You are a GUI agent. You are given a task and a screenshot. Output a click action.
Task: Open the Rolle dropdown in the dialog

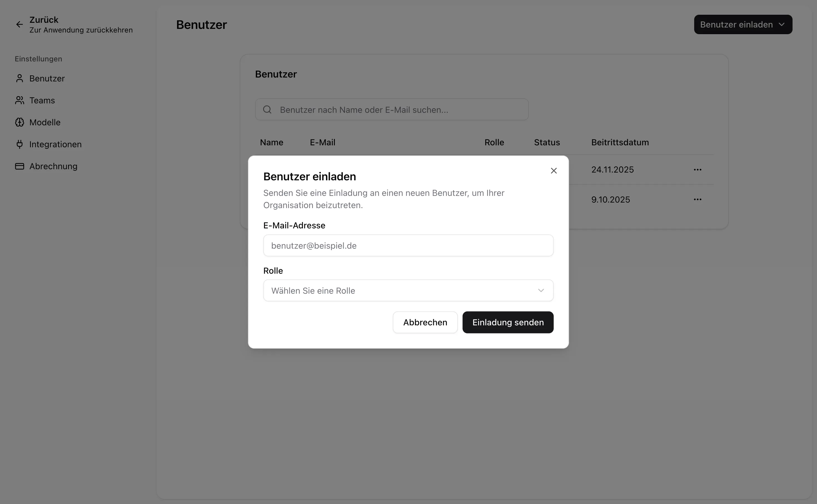coord(408,291)
